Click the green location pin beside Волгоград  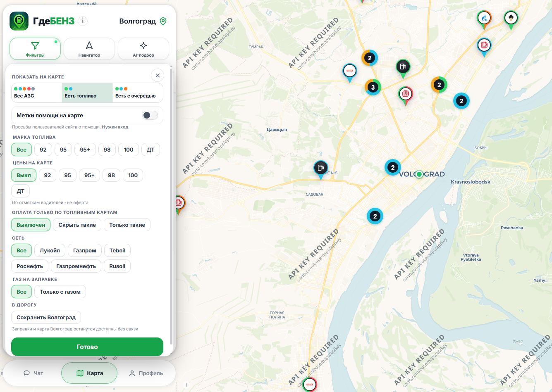click(163, 21)
